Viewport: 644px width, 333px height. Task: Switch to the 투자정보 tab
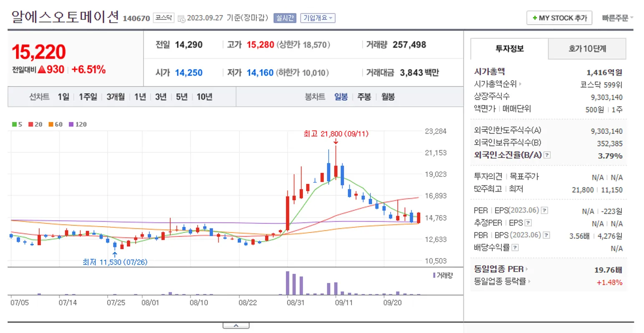coord(509,49)
